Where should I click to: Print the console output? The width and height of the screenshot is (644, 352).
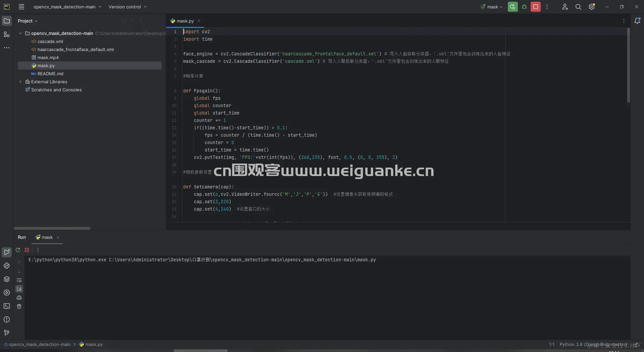pyautogui.click(x=19, y=298)
